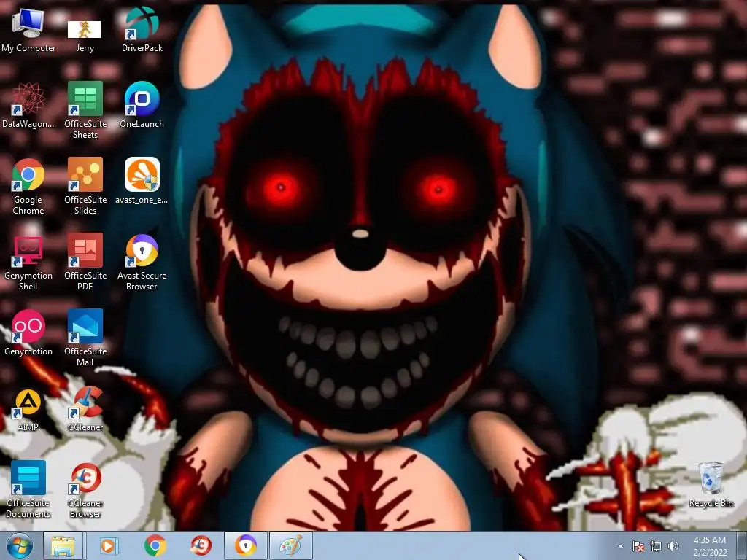Screen dimensions: 747x560
Task: Open Avast Secure Browser desktop icon
Action: 142,262
